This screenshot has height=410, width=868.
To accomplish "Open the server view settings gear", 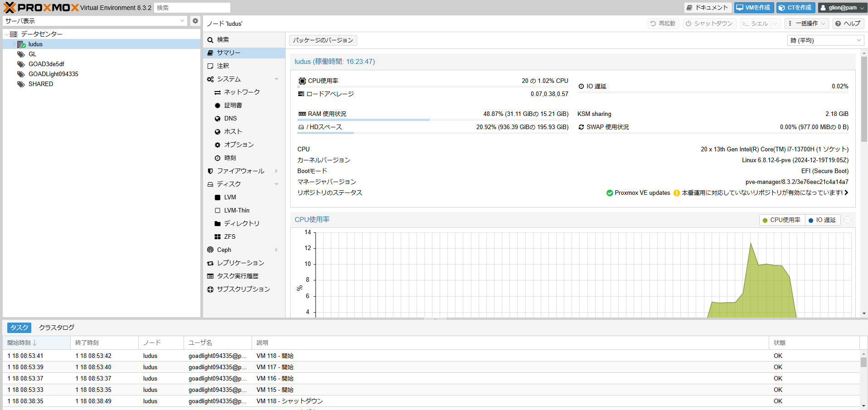I will [x=195, y=21].
